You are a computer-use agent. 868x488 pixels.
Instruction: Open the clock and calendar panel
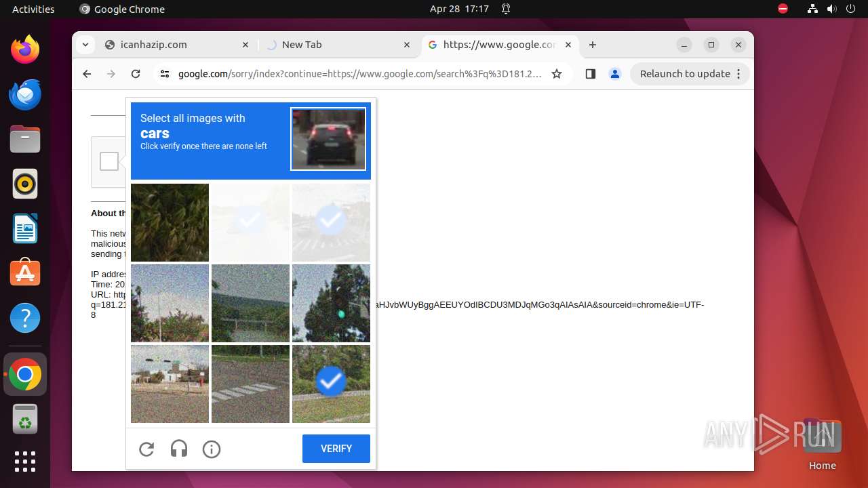(459, 9)
